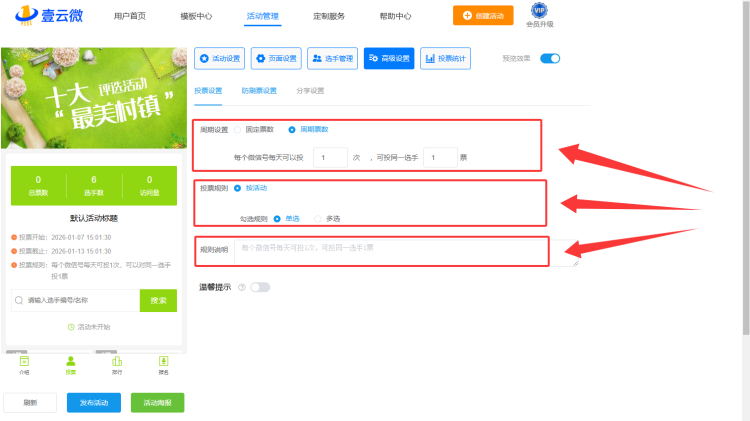Screen dimensions: 750x421
Task: Click the 报名 sign-up icon in preview
Action: (x=163, y=362)
